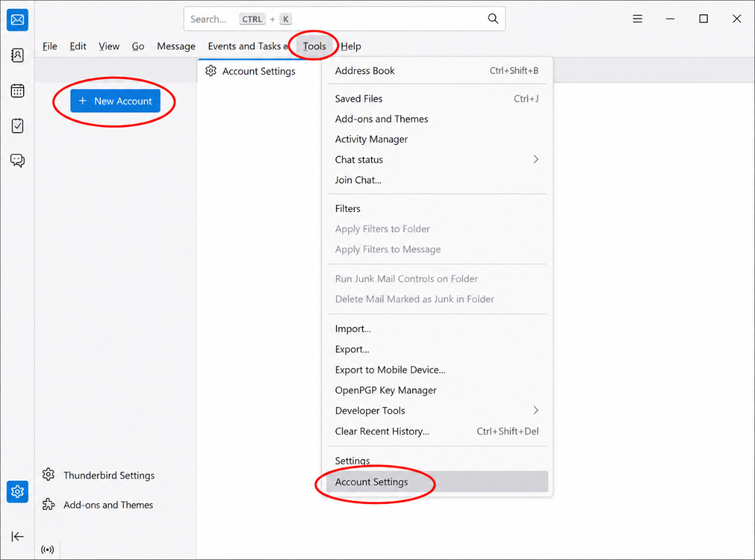The width and height of the screenshot is (755, 560).
Task: Click the Settings gear in spaces toolbar
Action: point(18,491)
